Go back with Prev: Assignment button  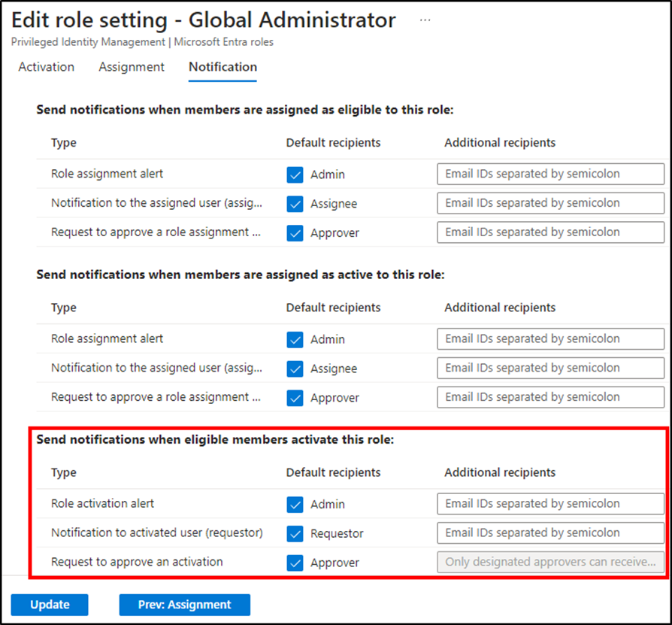[185, 605]
